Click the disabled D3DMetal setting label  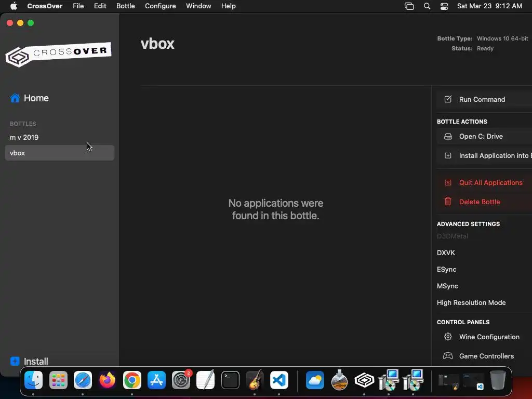(x=453, y=236)
